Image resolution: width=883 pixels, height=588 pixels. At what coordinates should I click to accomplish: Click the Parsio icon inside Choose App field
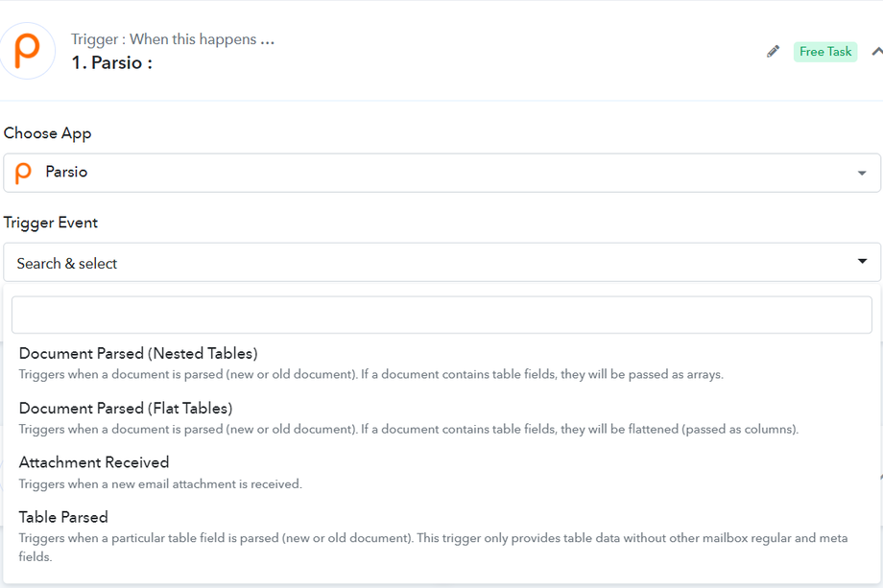coord(24,173)
